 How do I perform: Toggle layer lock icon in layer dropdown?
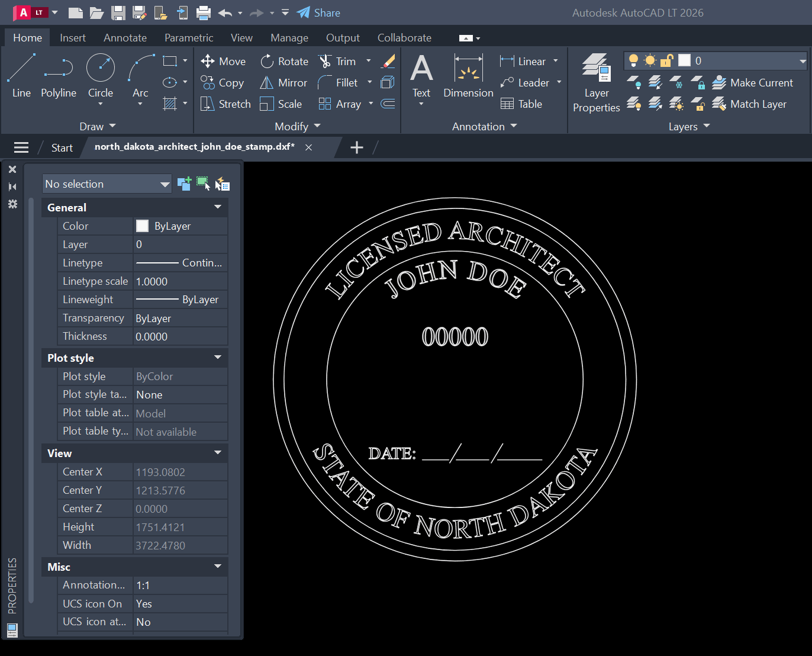tap(667, 60)
